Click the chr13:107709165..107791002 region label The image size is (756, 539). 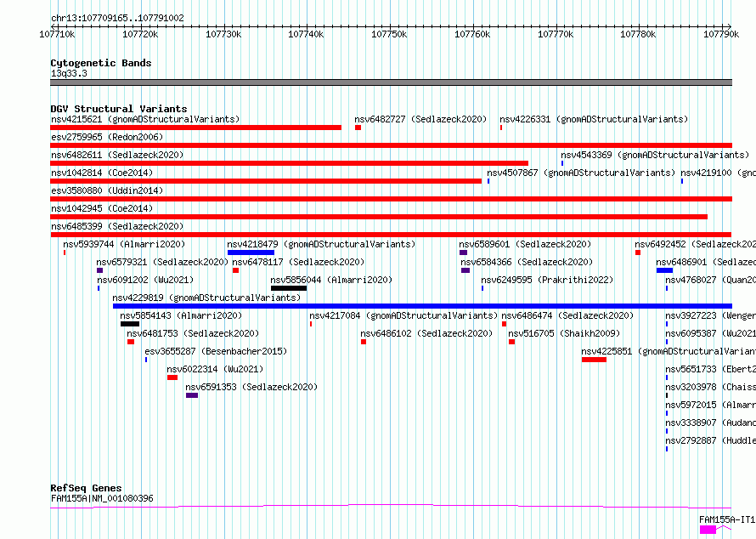[x=117, y=19]
